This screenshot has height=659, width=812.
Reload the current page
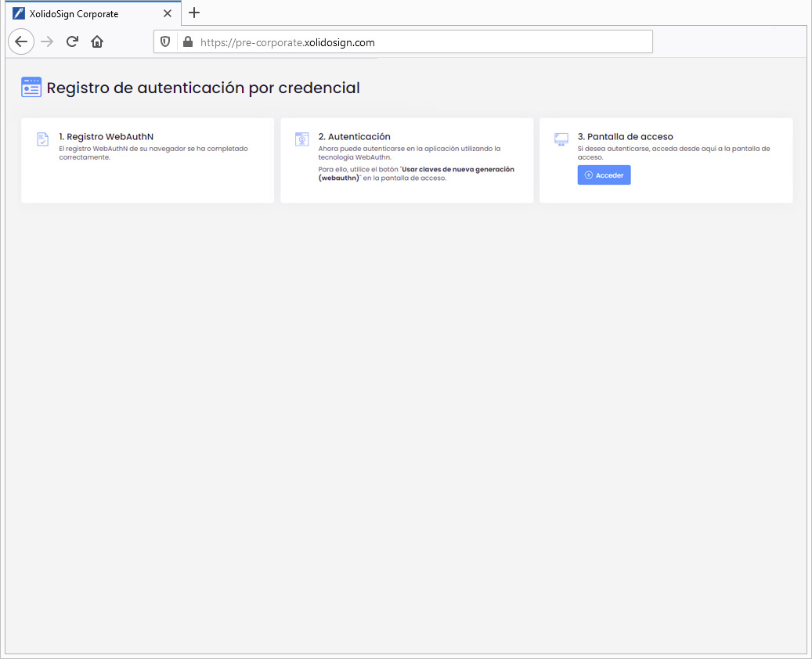tap(72, 41)
